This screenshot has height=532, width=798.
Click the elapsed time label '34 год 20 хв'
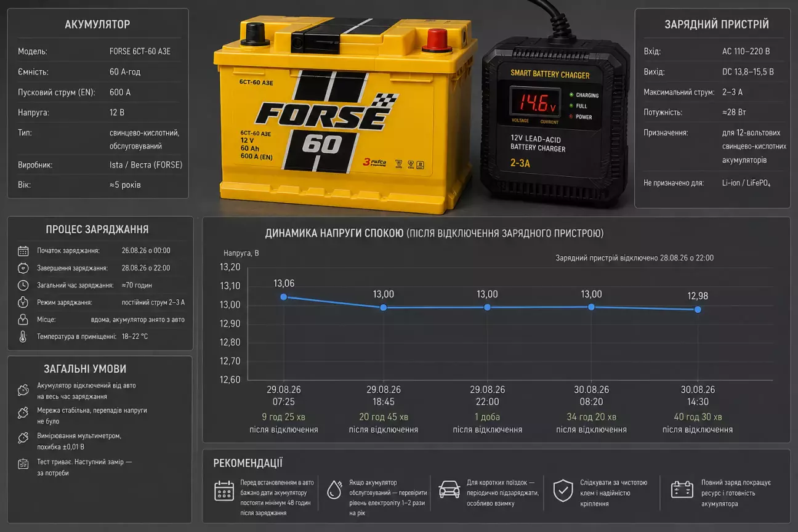click(x=592, y=417)
